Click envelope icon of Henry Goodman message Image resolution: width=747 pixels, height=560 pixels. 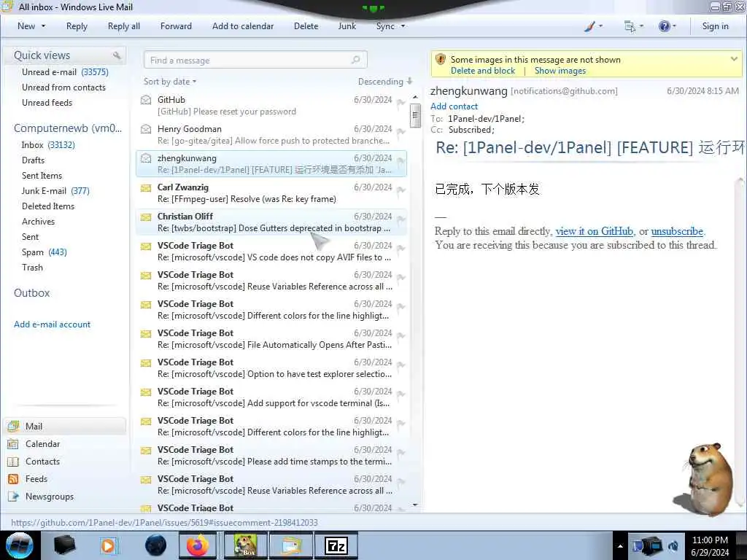146,129
